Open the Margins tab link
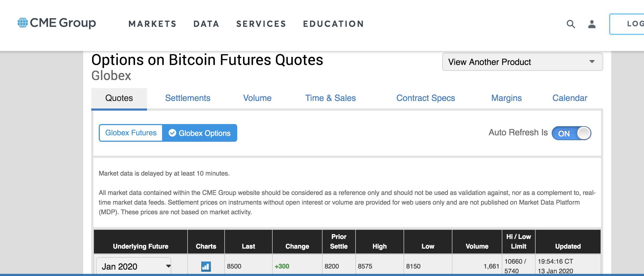The image size is (644, 276). coord(506,98)
